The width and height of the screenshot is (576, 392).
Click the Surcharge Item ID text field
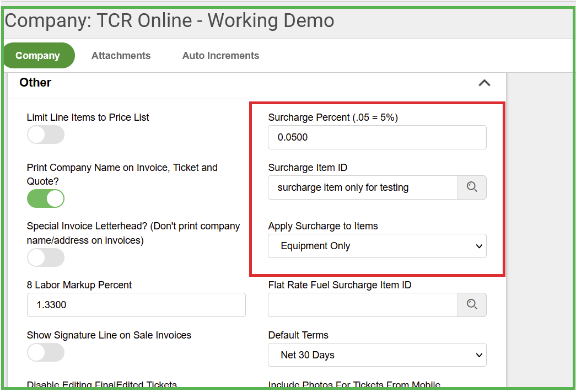[x=363, y=187]
